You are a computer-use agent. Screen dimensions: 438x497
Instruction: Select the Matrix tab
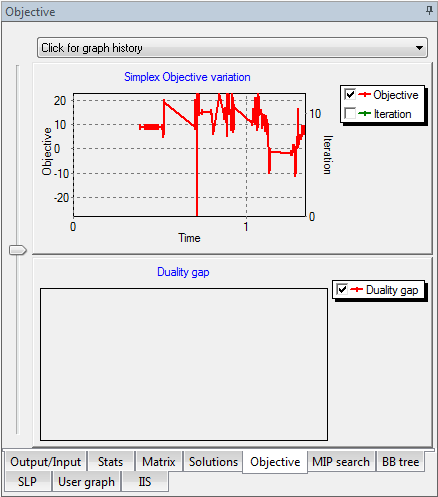coord(158,462)
